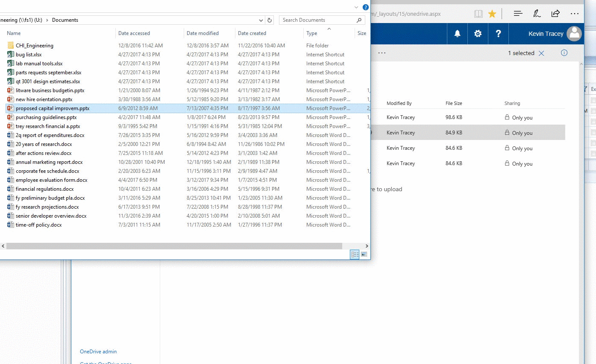596x364 pixels.
Task: Click the scrollbar right arrow in File Explorer
Action: click(x=367, y=246)
